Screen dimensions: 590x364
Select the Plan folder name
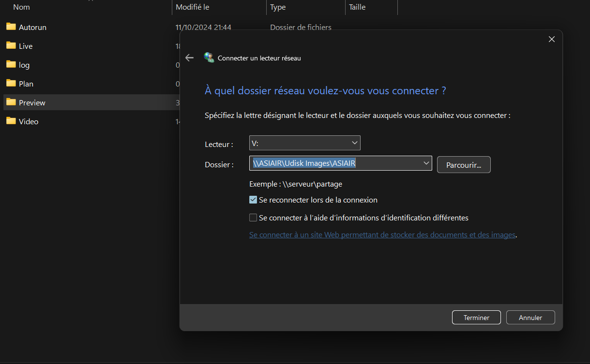[26, 84]
